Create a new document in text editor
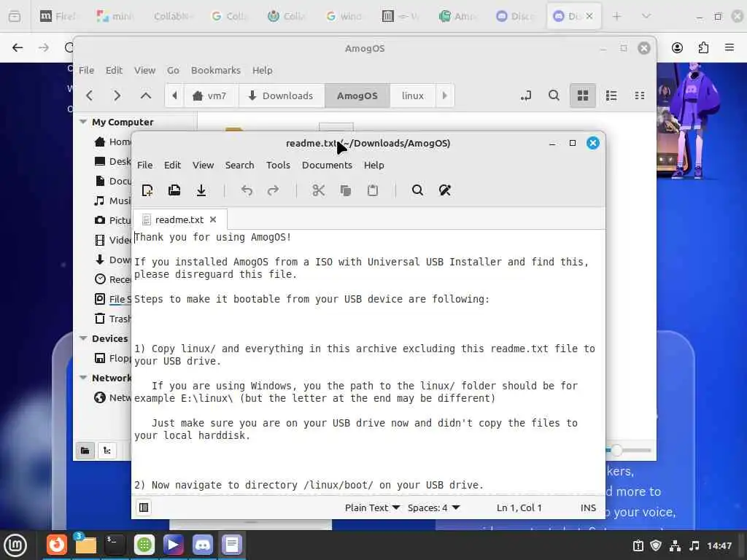 click(x=147, y=190)
